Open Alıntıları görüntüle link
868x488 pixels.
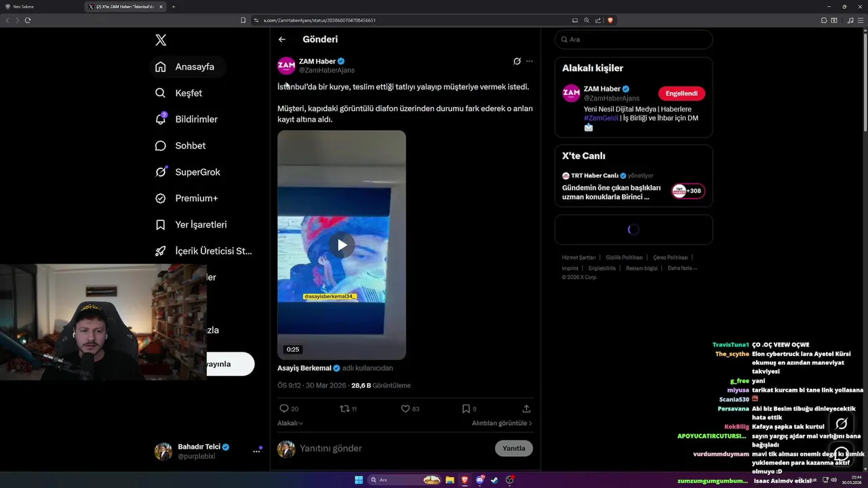click(502, 423)
